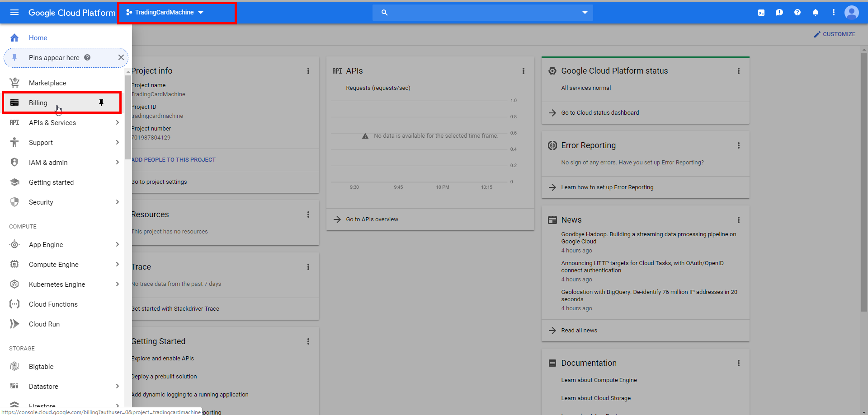Open the user account avatar

pyautogui.click(x=852, y=13)
